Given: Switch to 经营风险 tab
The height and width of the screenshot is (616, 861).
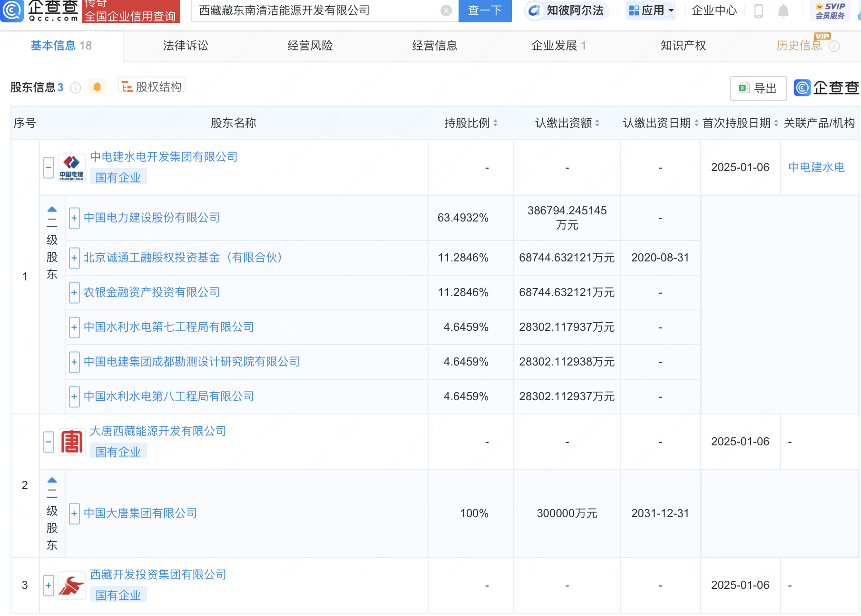Looking at the screenshot, I should pos(310,46).
